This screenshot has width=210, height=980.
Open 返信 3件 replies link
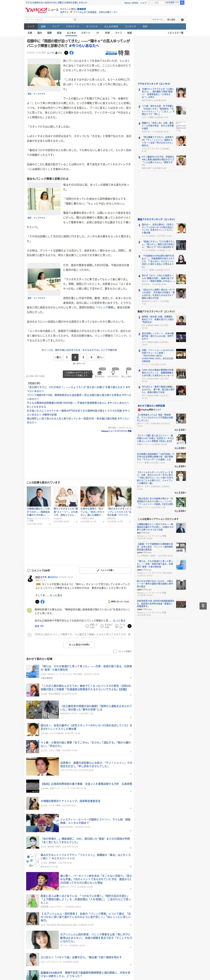39,626
